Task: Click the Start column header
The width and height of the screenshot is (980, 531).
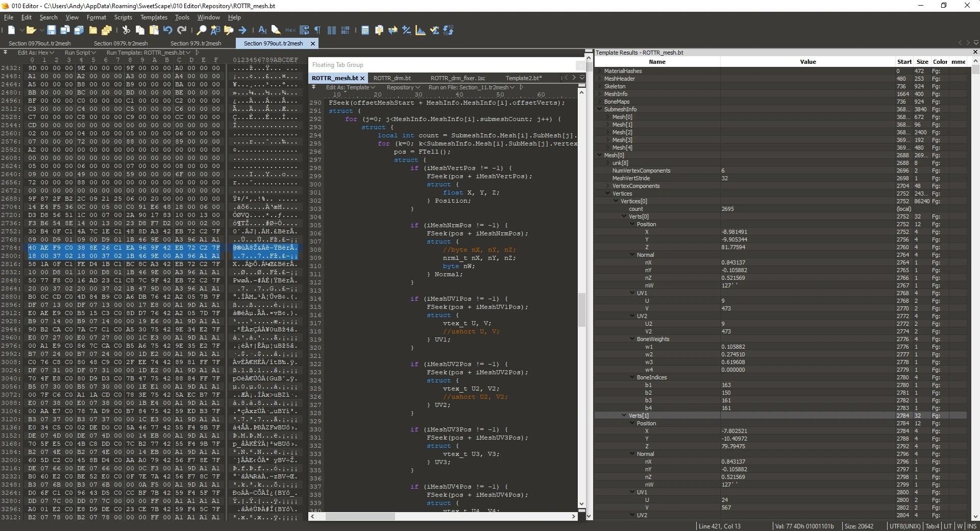Action: pyautogui.click(x=904, y=62)
